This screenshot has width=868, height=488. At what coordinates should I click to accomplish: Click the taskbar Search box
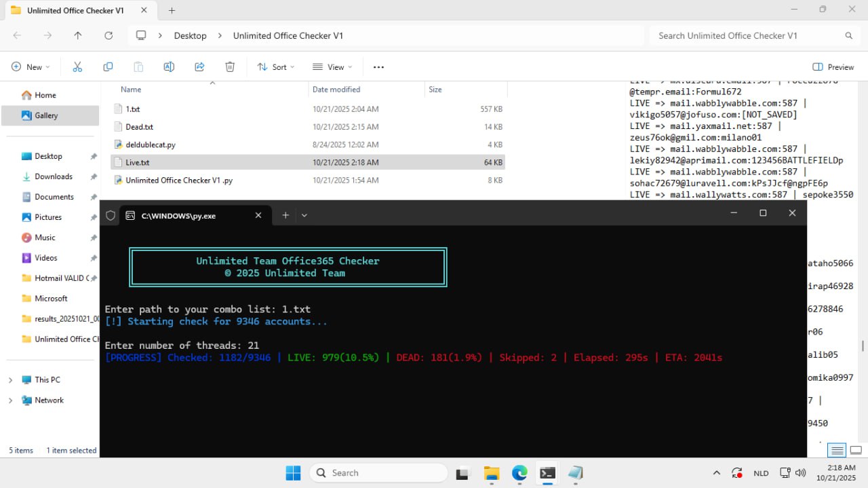(x=378, y=473)
